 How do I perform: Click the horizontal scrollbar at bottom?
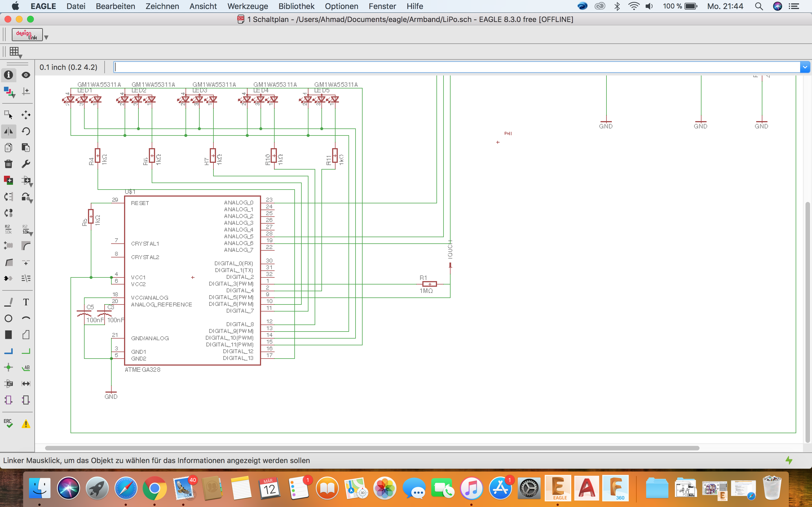click(x=372, y=448)
